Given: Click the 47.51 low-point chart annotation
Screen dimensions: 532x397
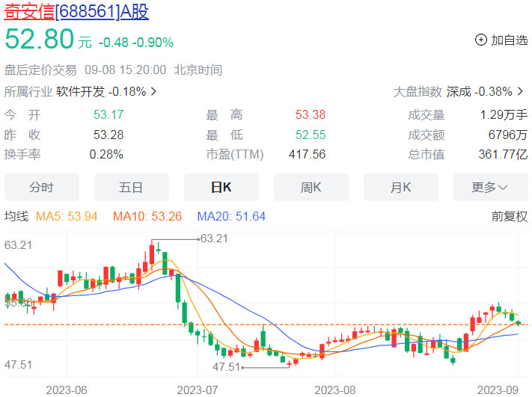Looking at the screenshot, I should (x=226, y=367).
